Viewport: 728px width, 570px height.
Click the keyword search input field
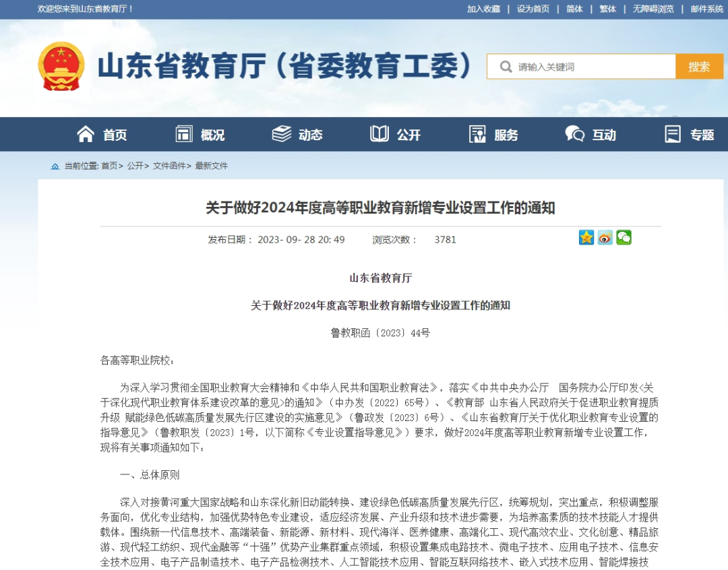pos(592,67)
